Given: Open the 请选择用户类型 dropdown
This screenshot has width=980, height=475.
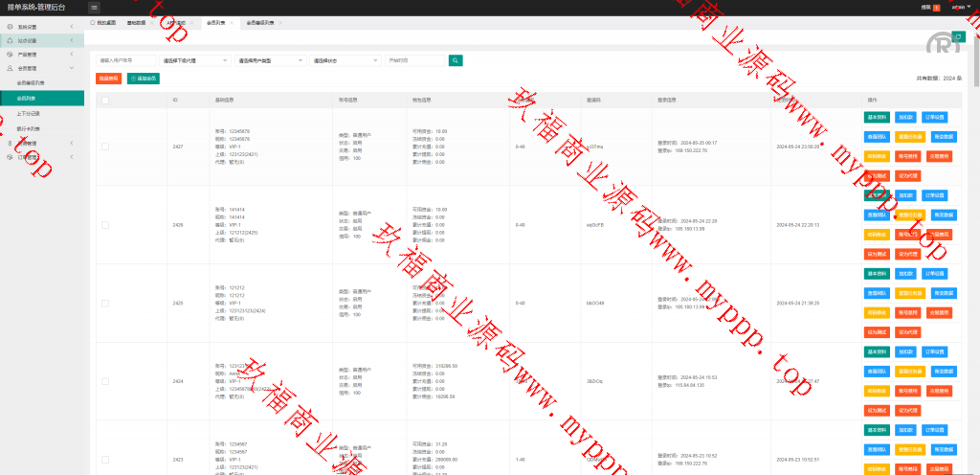Looking at the screenshot, I should pyautogui.click(x=270, y=60).
